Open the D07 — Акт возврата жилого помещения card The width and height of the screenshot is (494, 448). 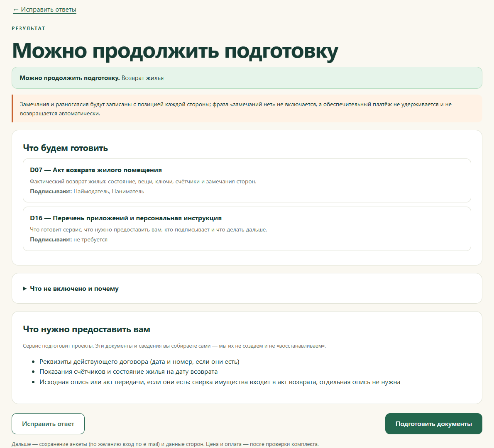tap(247, 180)
